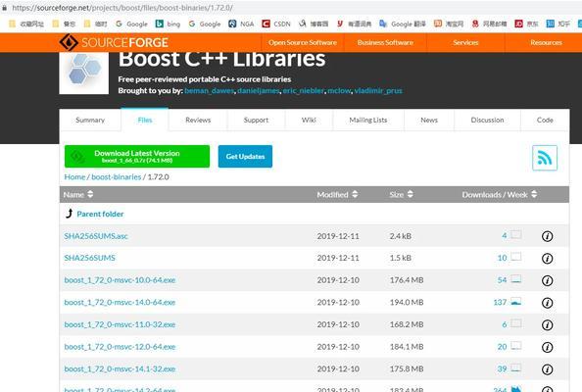Open the Wiki tab
This screenshot has width=582, height=392.
(x=309, y=120)
